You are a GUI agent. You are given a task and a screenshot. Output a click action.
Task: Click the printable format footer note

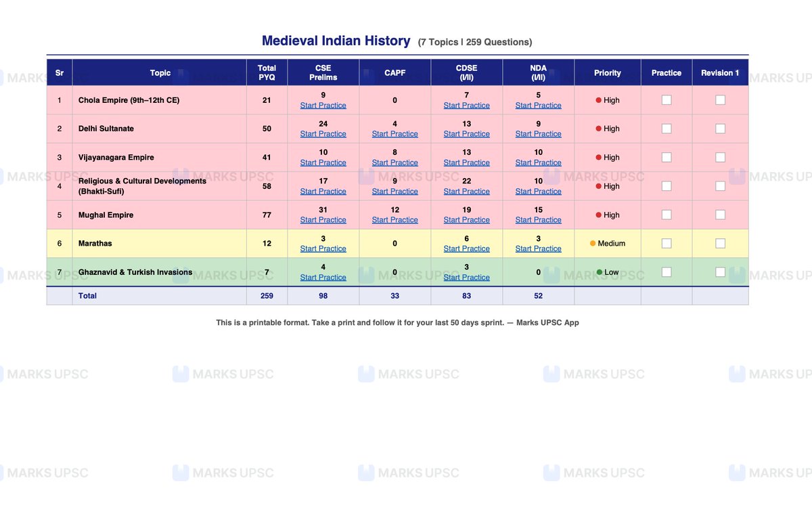397,323
